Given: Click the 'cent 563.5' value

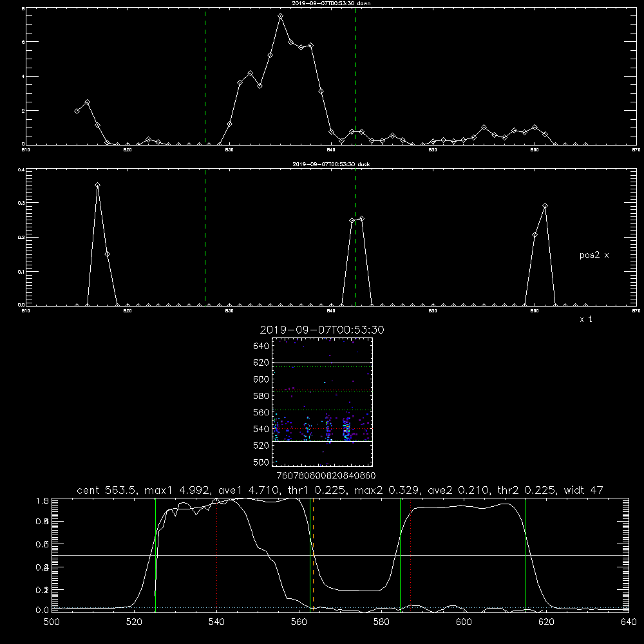Looking at the screenshot, I should [107, 490].
